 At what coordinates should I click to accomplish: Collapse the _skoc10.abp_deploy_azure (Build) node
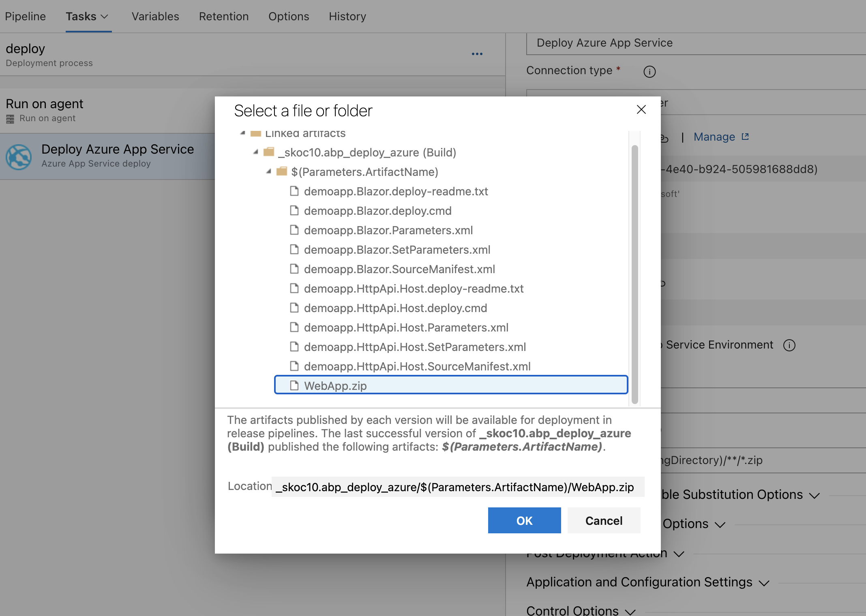tap(256, 152)
